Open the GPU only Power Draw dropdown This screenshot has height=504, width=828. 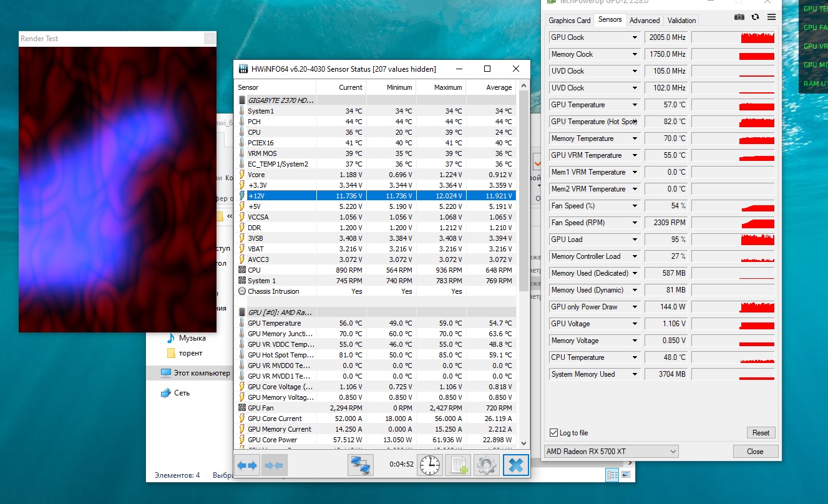[635, 307]
